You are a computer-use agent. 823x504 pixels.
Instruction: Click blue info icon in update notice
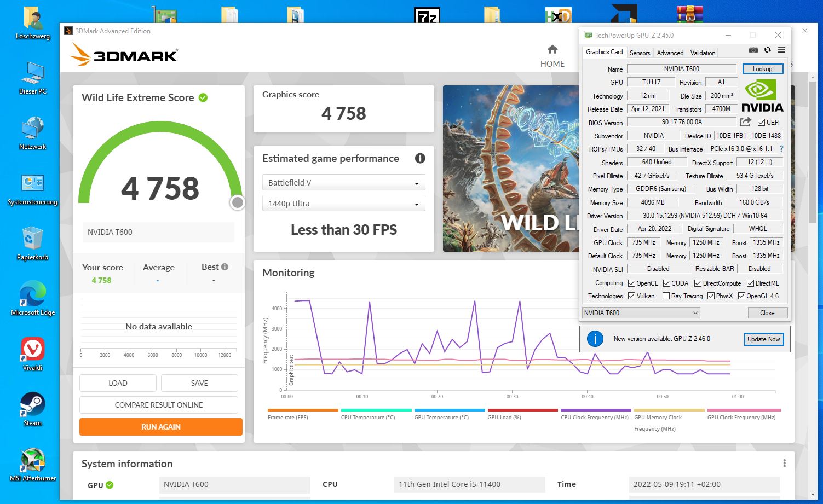[x=595, y=339]
